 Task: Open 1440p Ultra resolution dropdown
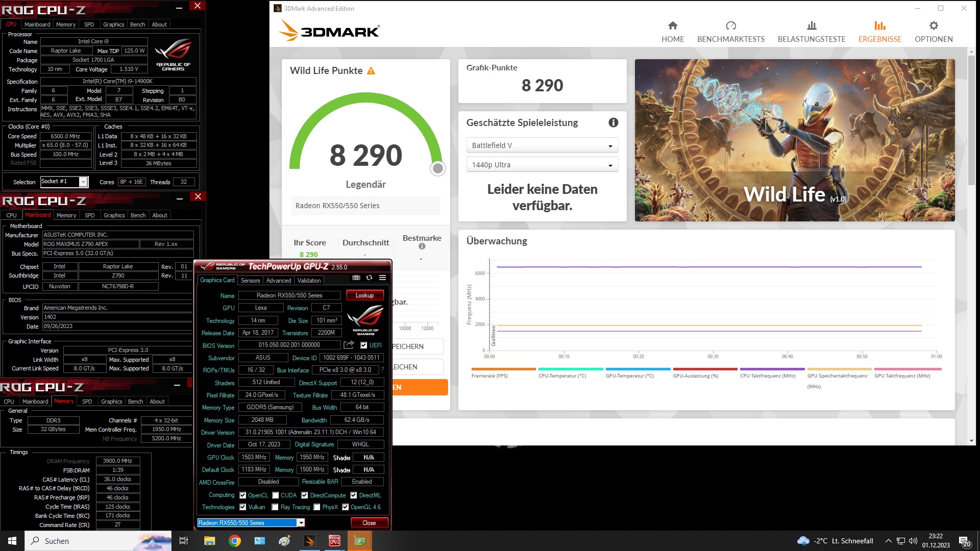(x=542, y=165)
